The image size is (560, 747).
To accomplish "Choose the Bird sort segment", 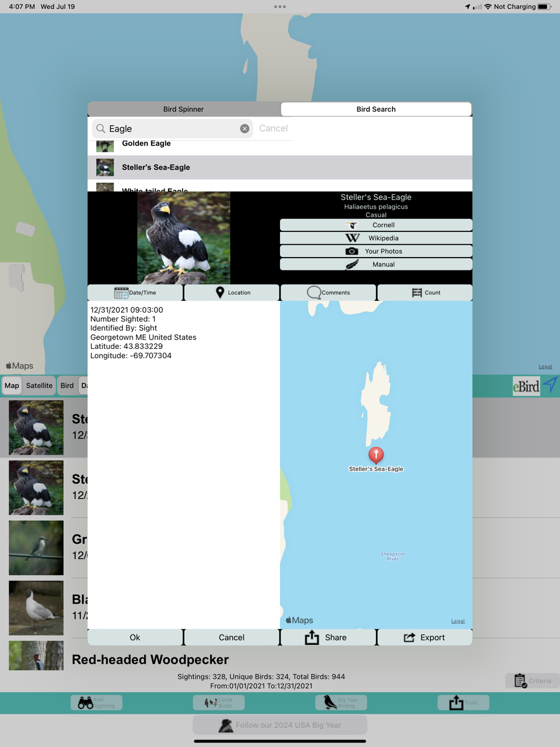I will (x=67, y=386).
